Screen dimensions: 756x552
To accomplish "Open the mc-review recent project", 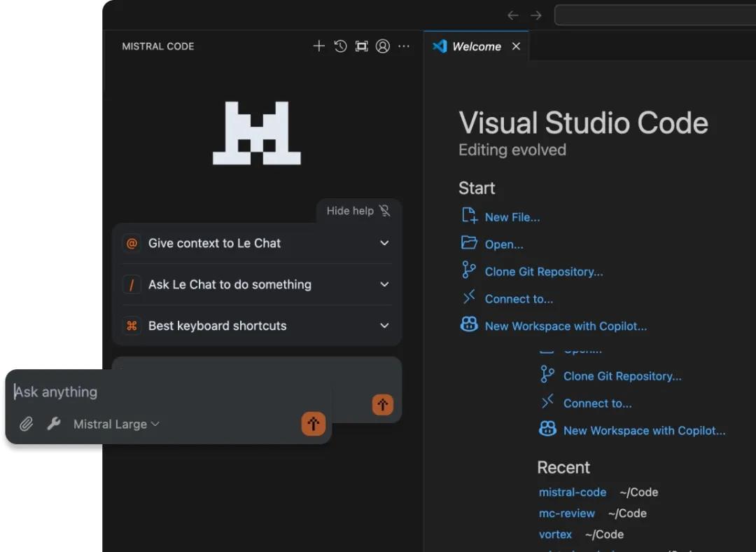I will pos(566,513).
